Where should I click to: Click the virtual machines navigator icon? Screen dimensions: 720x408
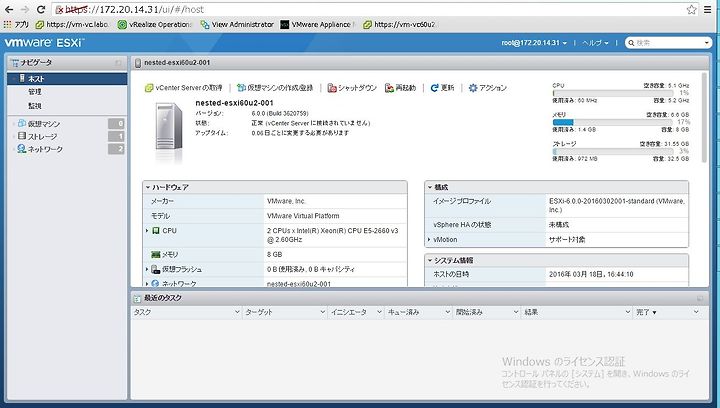point(22,123)
